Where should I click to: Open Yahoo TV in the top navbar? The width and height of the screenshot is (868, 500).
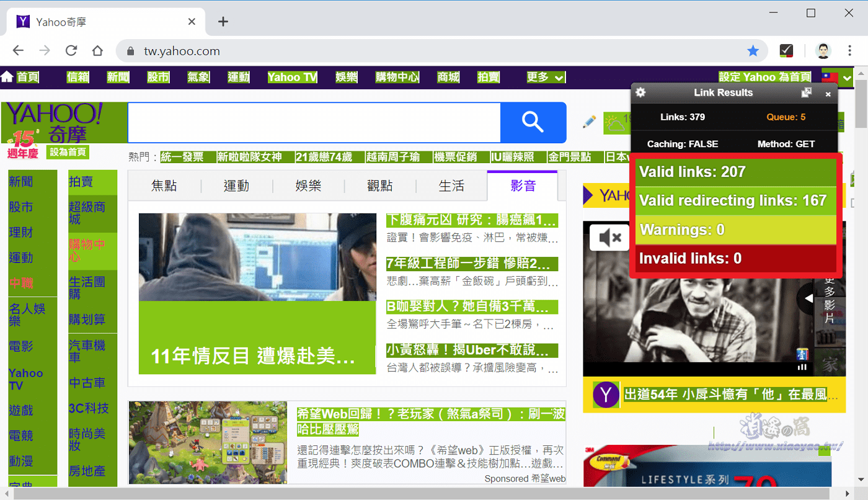pos(292,77)
